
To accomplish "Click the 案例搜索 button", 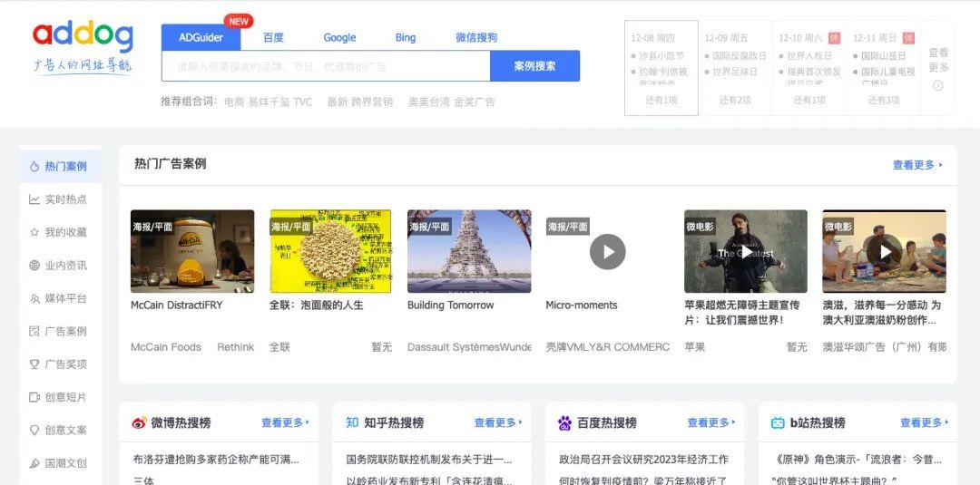I will [x=535, y=66].
